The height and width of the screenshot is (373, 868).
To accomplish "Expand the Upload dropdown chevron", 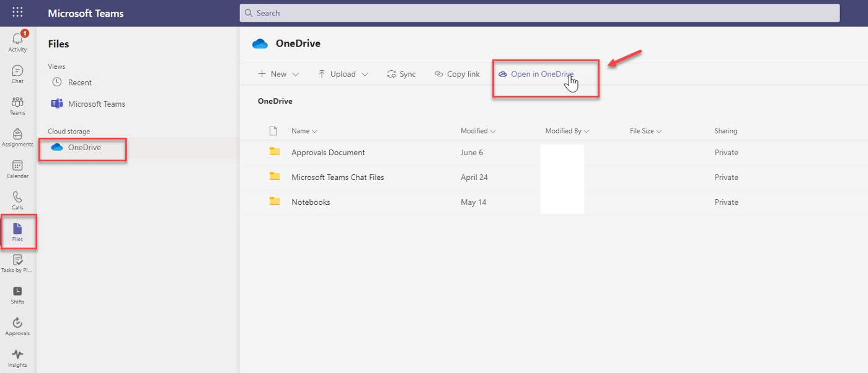I will (x=365, y=74).
